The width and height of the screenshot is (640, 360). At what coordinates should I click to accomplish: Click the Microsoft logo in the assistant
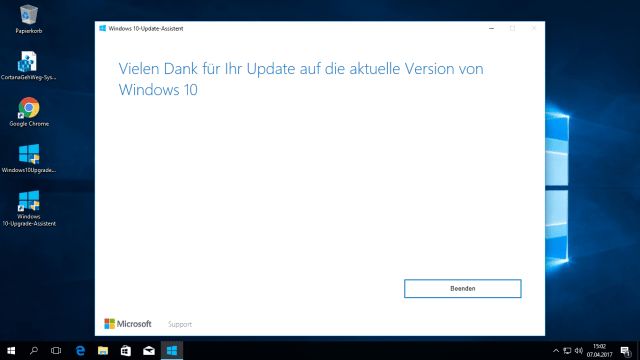point(128,324)
